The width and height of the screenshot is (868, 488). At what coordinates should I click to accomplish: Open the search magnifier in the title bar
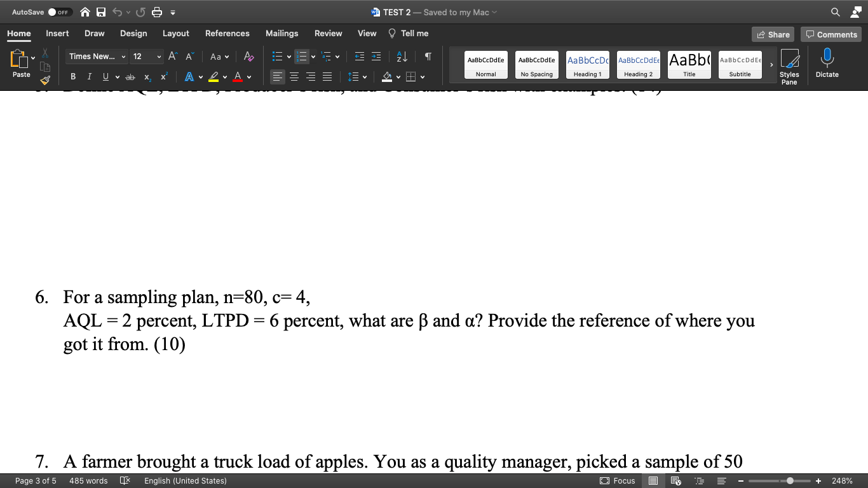[835, 12]
